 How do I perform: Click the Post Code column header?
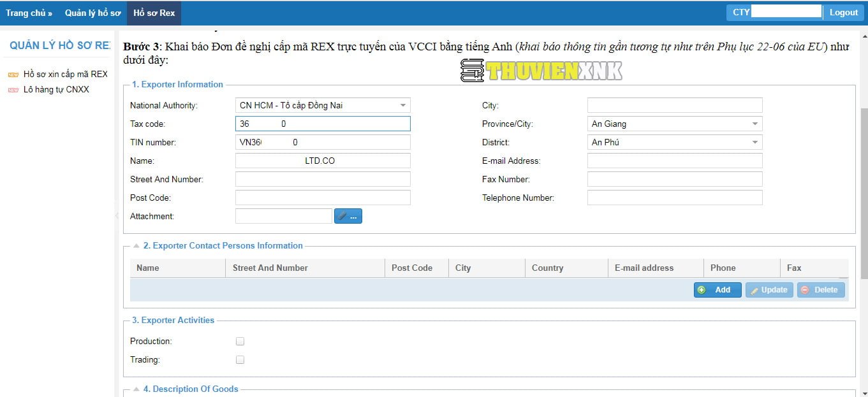click(x=416, y=268)
